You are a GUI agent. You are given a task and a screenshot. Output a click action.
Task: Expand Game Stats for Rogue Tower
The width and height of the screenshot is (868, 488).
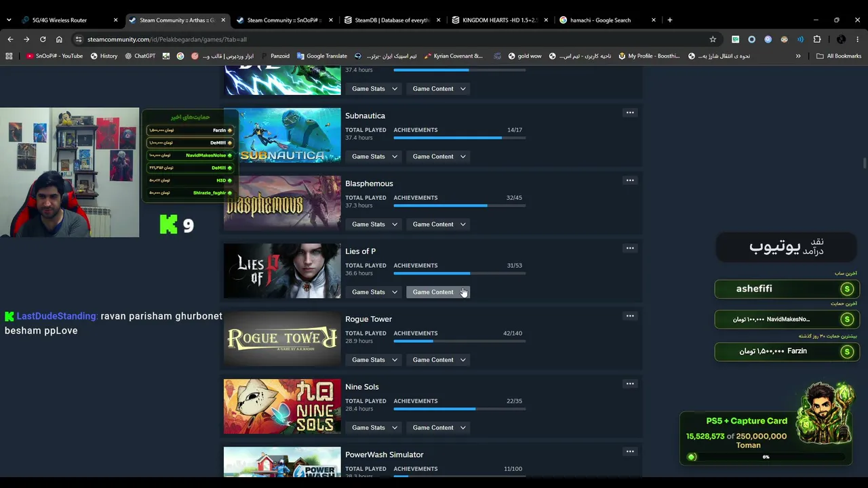(374, 360)
